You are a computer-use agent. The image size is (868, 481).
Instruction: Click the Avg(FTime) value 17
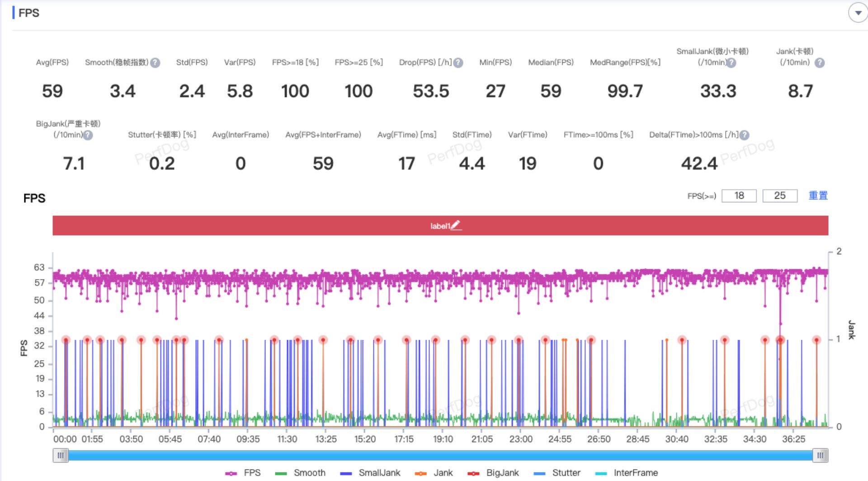click(x=406, y=163)
